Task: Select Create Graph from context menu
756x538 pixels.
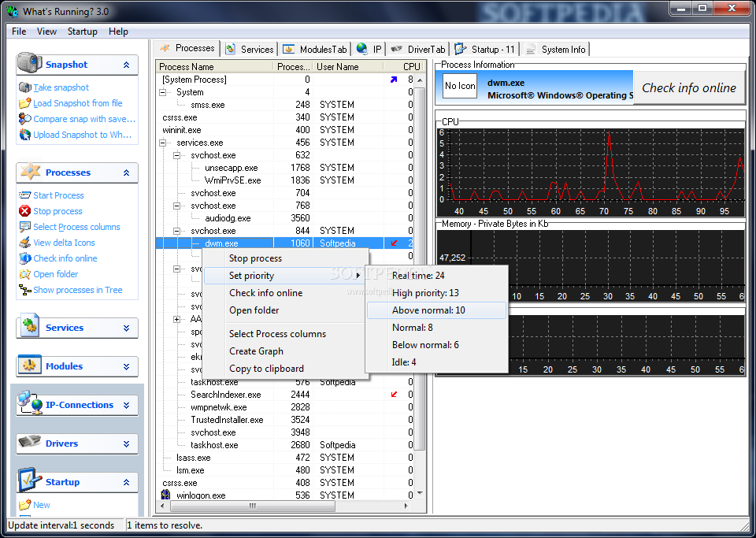Action: 256,351
